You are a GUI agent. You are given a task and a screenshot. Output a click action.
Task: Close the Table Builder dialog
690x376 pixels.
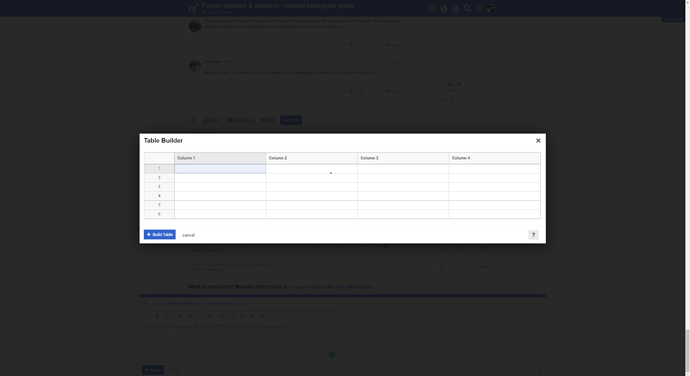(538, 140)
